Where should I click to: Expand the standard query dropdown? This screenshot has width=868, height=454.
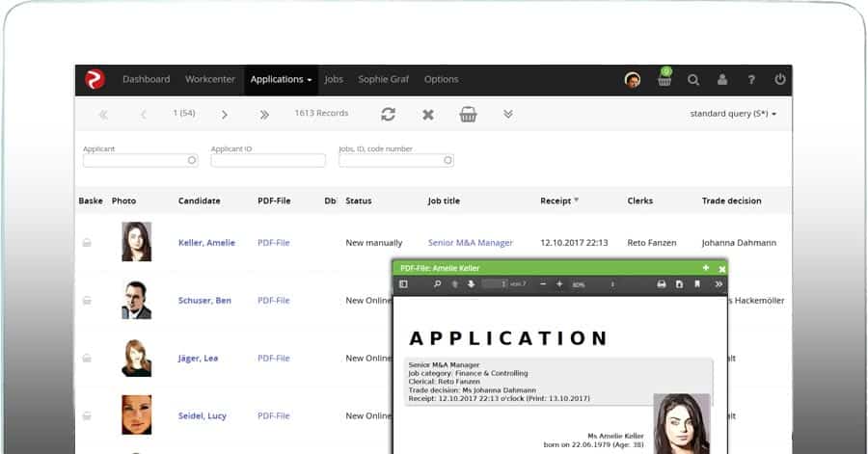click(x=733, y=114)
